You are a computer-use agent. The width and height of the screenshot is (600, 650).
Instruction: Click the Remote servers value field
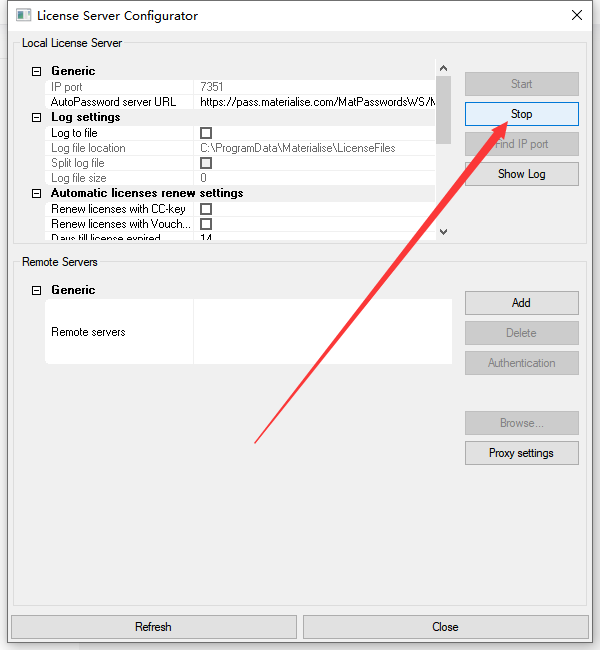[322, 332]
